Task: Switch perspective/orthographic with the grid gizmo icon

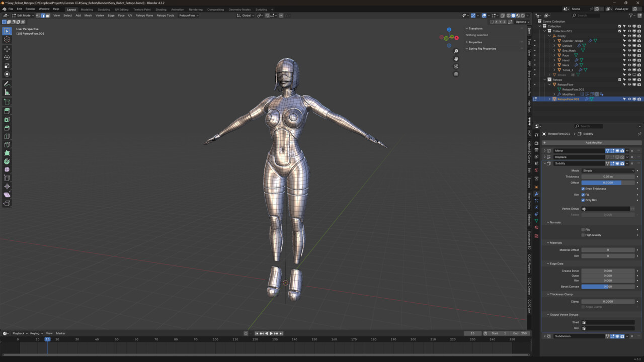Action: coord(456,74)
